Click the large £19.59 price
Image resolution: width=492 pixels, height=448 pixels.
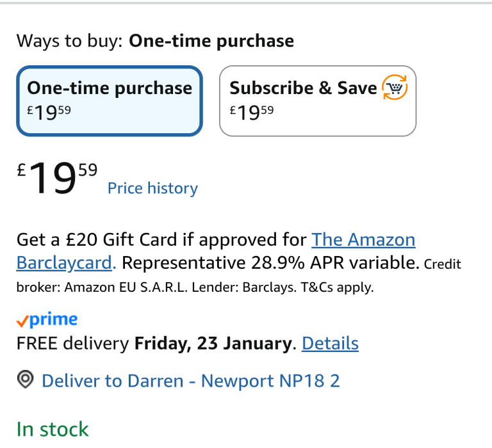(58, 179)
